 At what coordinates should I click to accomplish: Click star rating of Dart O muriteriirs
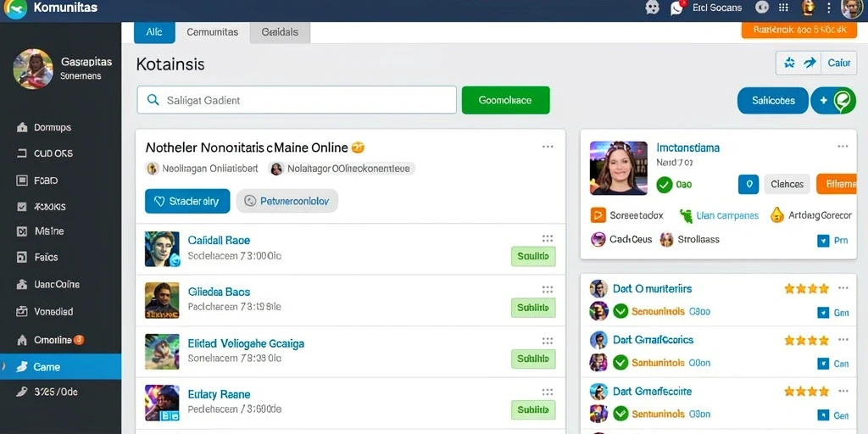click(x=807, y=288)
